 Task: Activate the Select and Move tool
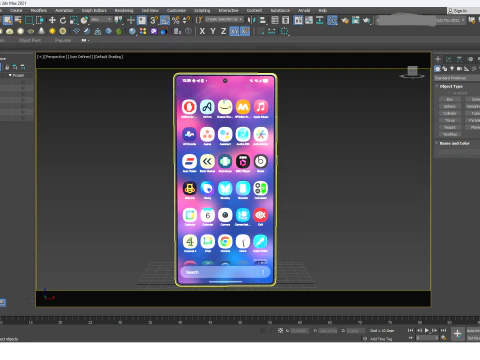click(52, 20)
